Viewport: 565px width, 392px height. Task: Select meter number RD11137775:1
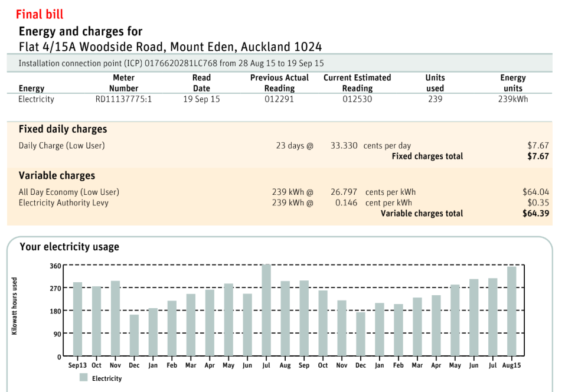[x=123, y=99]
